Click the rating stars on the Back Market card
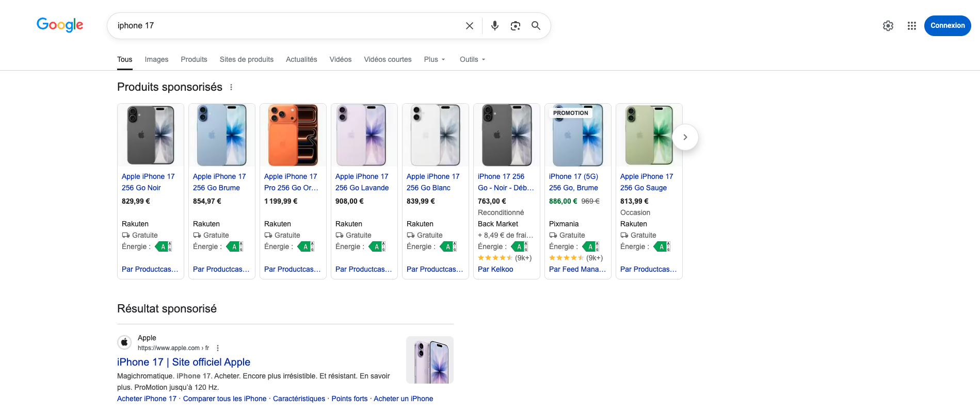980x413 pixels. click(x=495, y=258)
